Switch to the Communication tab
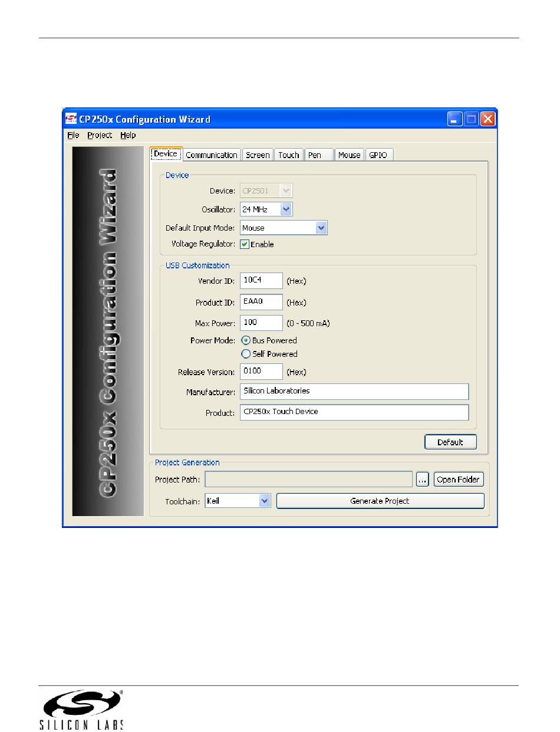The image size is (560, 732). click(x=212, y=155)
